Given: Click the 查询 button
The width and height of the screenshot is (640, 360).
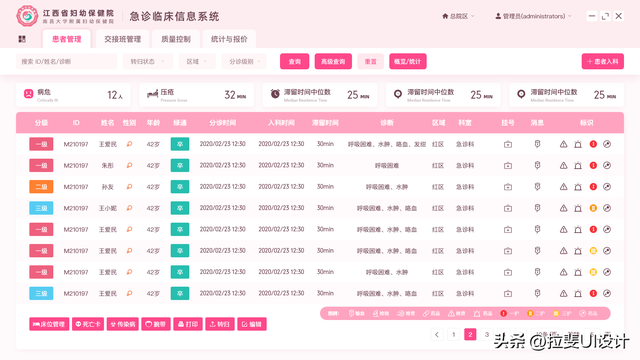Looking at the screenshot, I should pyautogui.click(x=295, y=62).
